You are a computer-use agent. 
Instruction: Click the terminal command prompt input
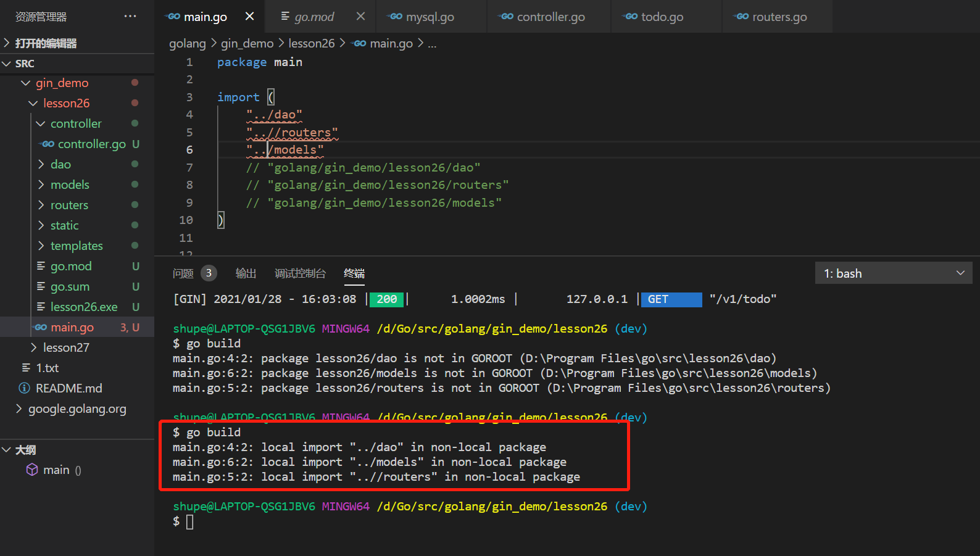tap(190, 522)
